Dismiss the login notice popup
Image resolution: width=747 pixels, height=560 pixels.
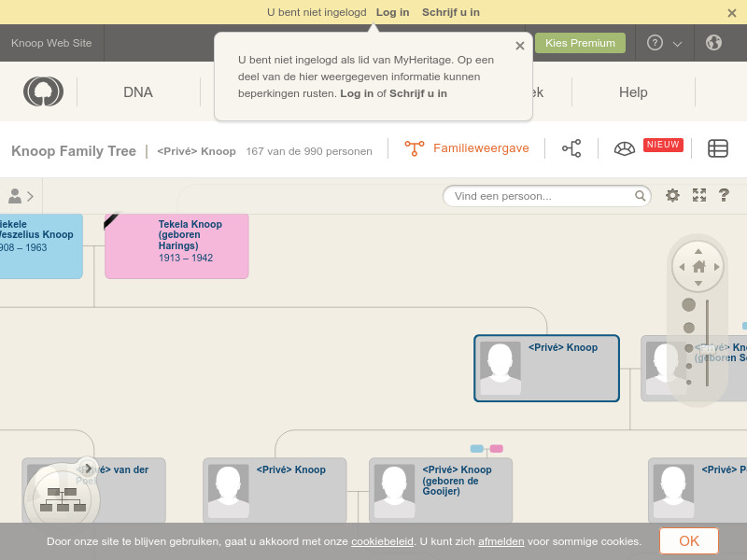point(520,45)
